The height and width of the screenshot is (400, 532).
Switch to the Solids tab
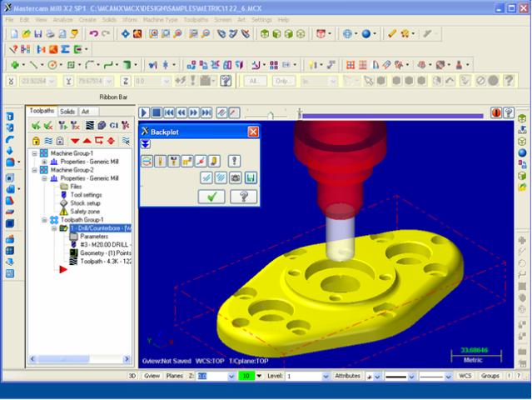67,112
